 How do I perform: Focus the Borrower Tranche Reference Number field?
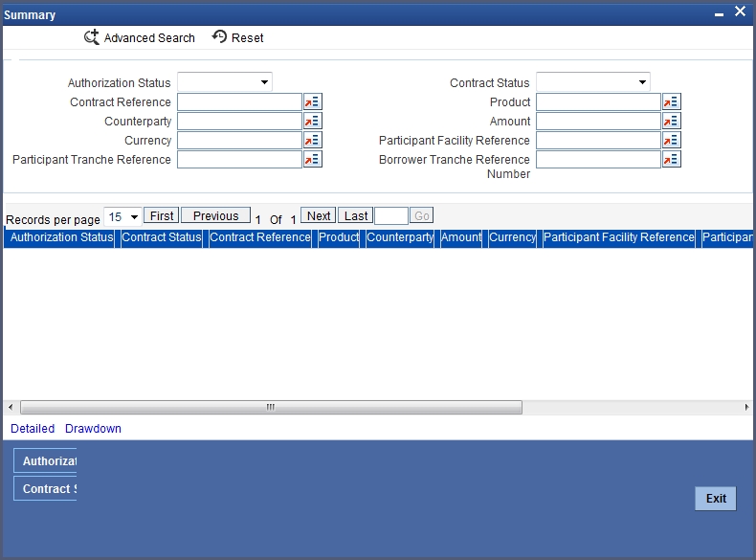coord(598,159)
